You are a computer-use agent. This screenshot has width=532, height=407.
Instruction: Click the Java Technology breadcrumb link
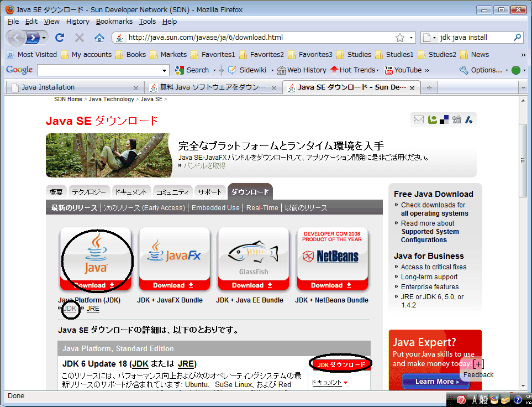(112, 99)
